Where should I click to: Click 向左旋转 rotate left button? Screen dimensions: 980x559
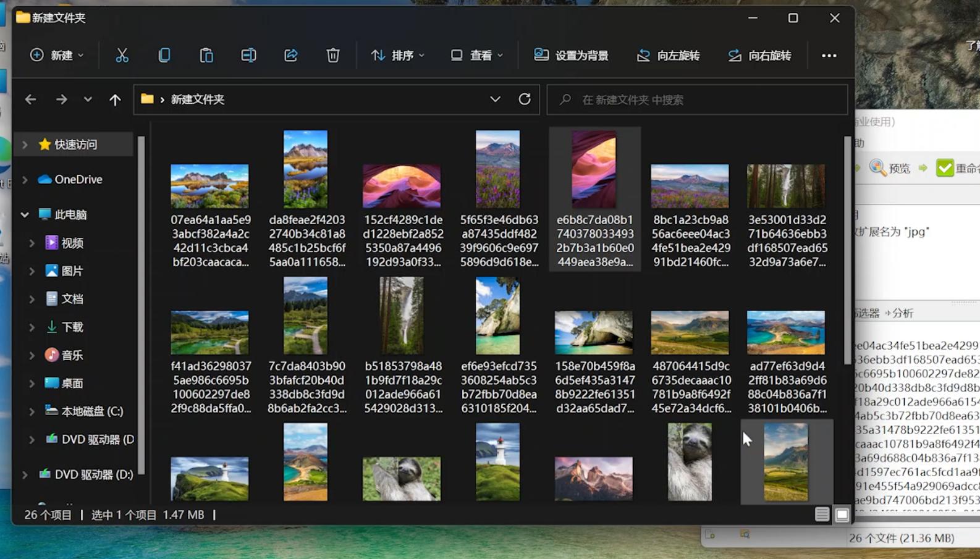pos(668,56)
